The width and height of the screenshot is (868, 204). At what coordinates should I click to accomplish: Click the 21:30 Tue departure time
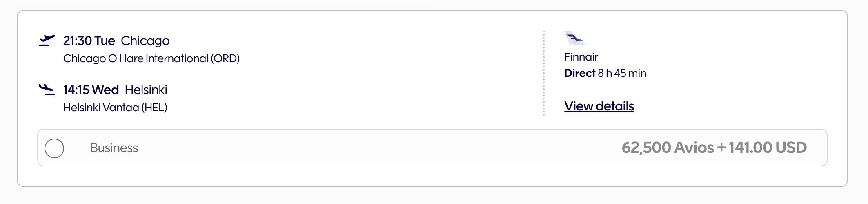(x=89, y=41)
